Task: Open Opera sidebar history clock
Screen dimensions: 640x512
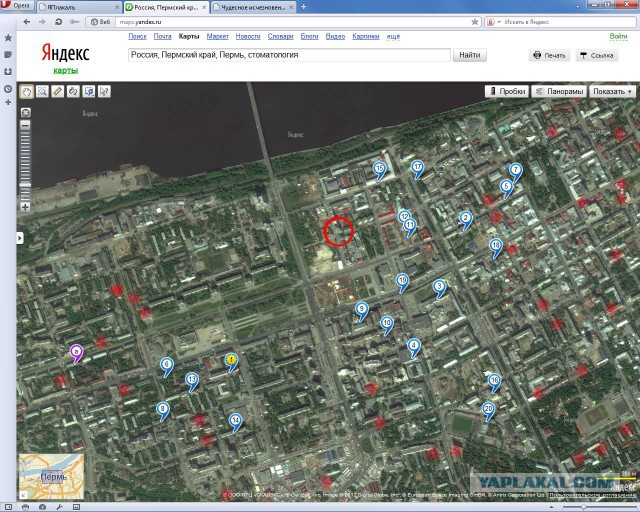Action: [8, 89]
